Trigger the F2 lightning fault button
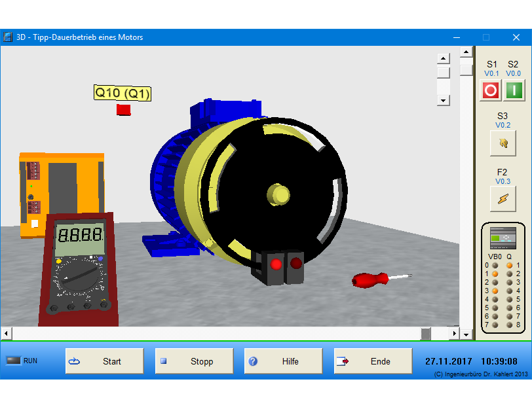532x409 pixels. (503, 199)
